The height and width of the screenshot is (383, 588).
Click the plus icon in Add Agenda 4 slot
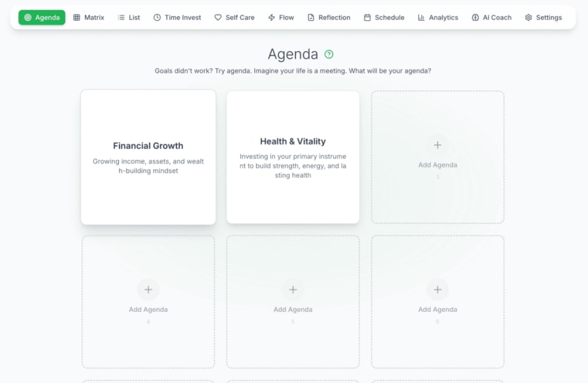point(148,290)
